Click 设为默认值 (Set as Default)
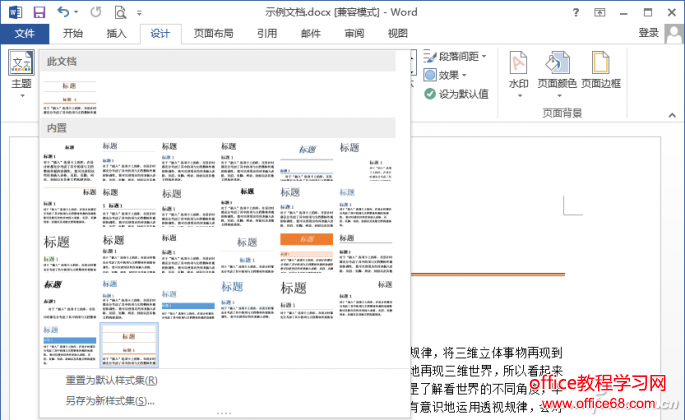 [x=457, y=94]
